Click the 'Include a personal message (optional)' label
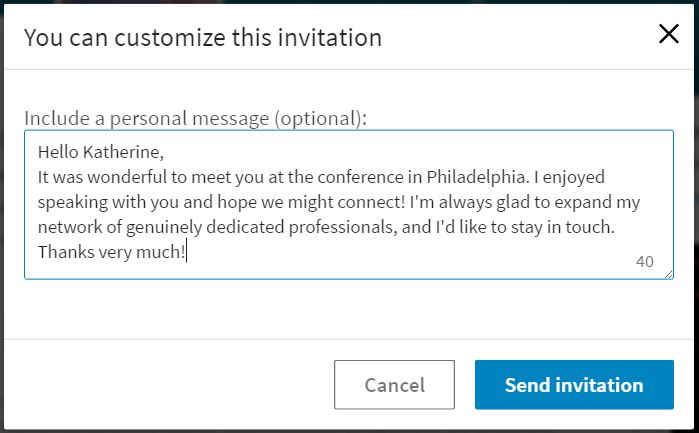Viewport: 699px width, 433px height. (x=196, y=118)
